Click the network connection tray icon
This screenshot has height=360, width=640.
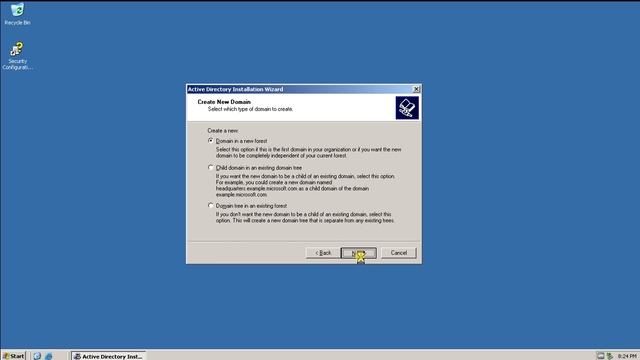610,356
